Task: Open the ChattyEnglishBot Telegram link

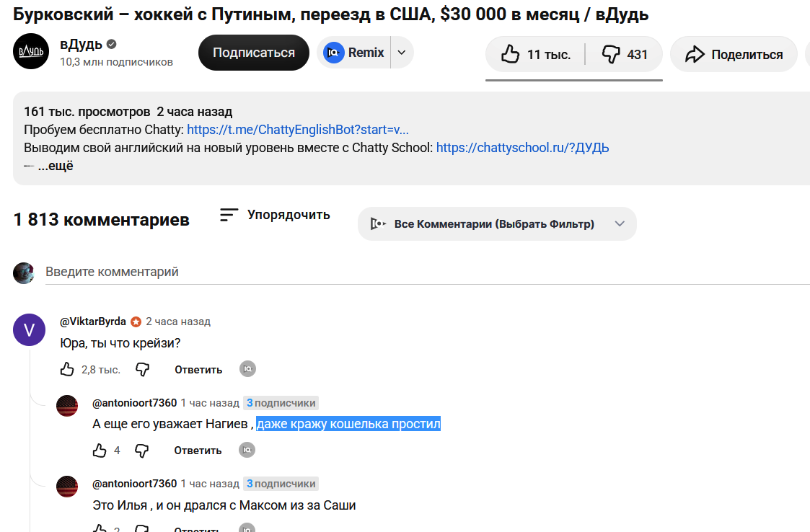Action: coord(298,130)
